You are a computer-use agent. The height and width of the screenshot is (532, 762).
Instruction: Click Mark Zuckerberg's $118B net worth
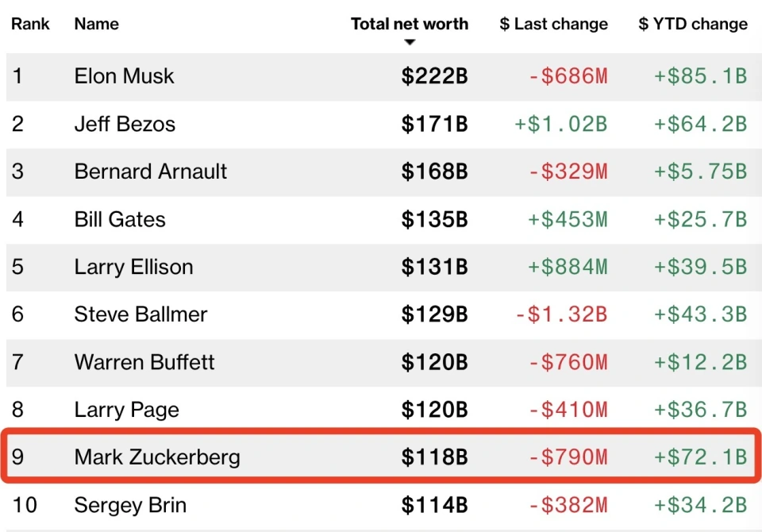pos(434,457)
